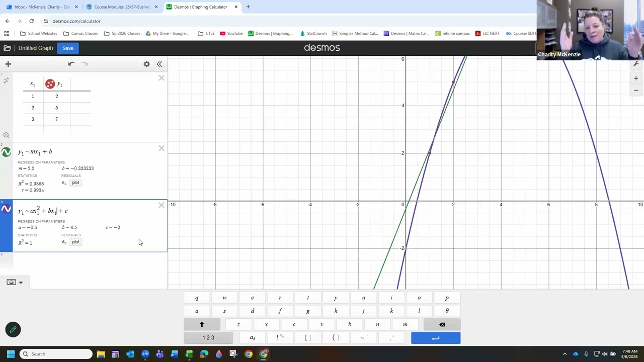Image resolution: width=644 pixels, height=362 pixels.
Task: Open keypad options dropdown arrow
Action: coord(21,283)
